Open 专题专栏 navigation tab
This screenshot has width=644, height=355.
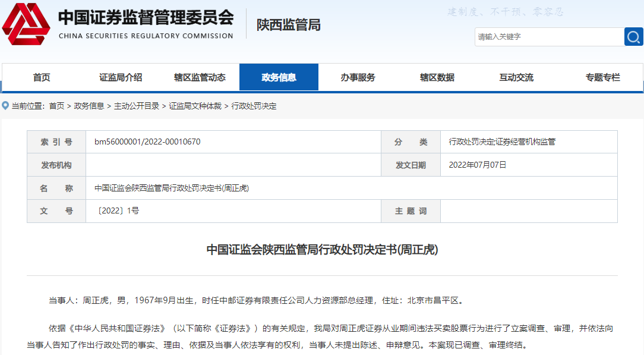pos(602,77)
